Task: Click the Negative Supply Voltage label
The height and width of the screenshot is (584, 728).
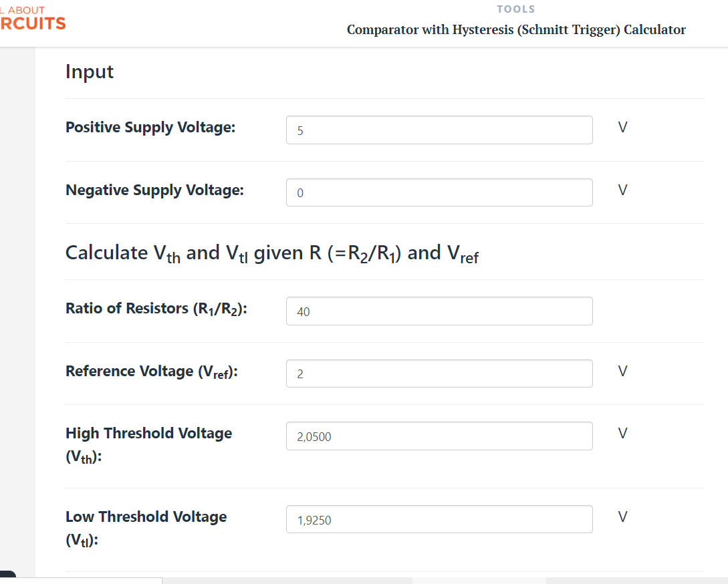Action: pos(154,190)
